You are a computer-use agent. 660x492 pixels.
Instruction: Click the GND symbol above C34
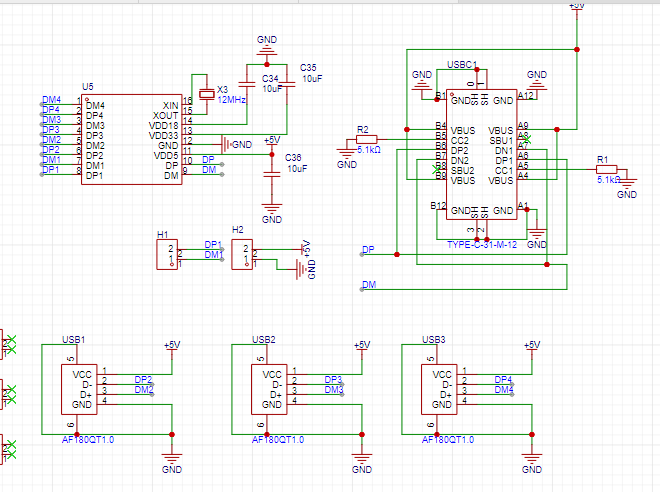266,46
